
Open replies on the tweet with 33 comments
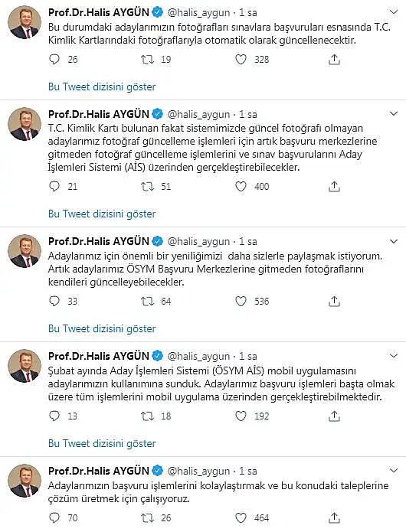(x=54, y=302)
